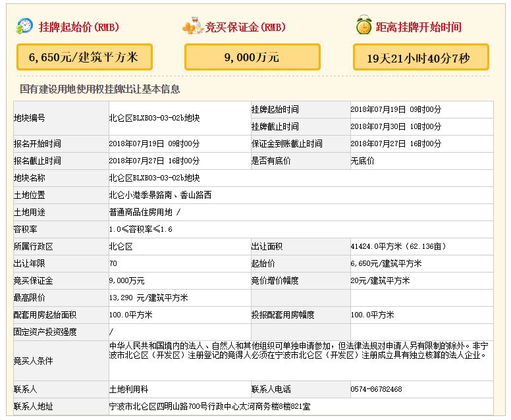
Task: Click the 挂牌起始时间 label
Action: pos(275,109)
